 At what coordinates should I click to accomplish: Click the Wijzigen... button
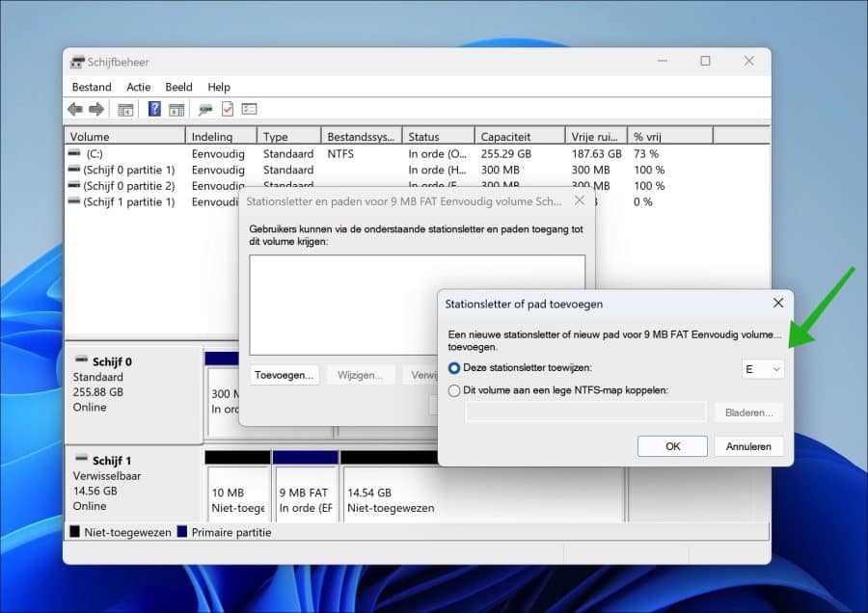pyautogui.click(x=361, y=375)
